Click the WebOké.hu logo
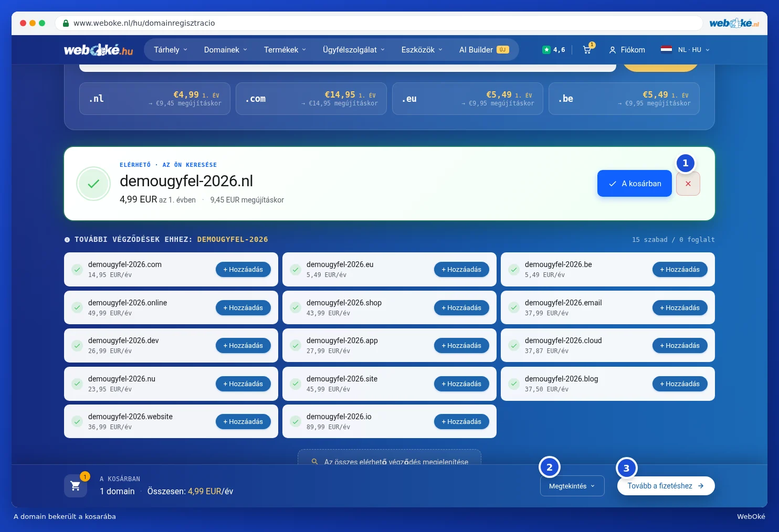Image resolution: width=779 pixels, height=532 pixels. [x=98, y=50]
